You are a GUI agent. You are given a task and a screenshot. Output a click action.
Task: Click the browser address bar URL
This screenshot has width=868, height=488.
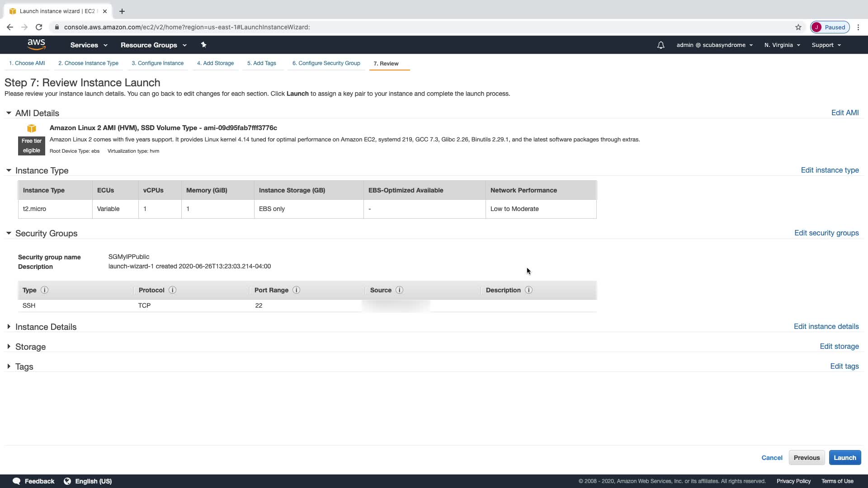[187, 27]
